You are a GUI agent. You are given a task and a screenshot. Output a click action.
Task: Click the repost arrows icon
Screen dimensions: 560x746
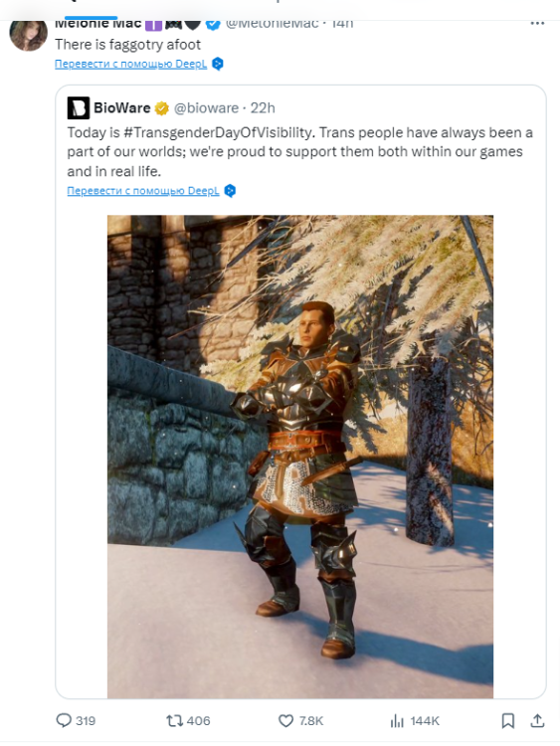click(174, 721)
